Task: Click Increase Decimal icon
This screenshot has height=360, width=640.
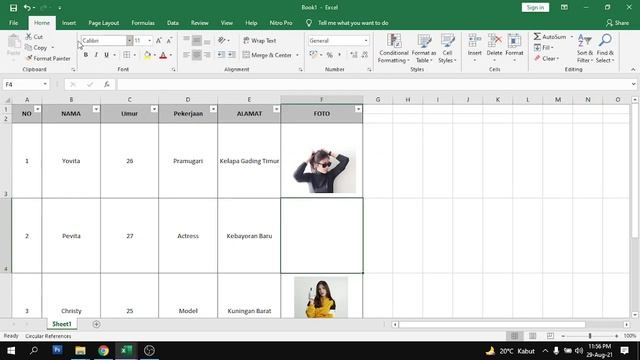Action: click(x=353, y=55)
